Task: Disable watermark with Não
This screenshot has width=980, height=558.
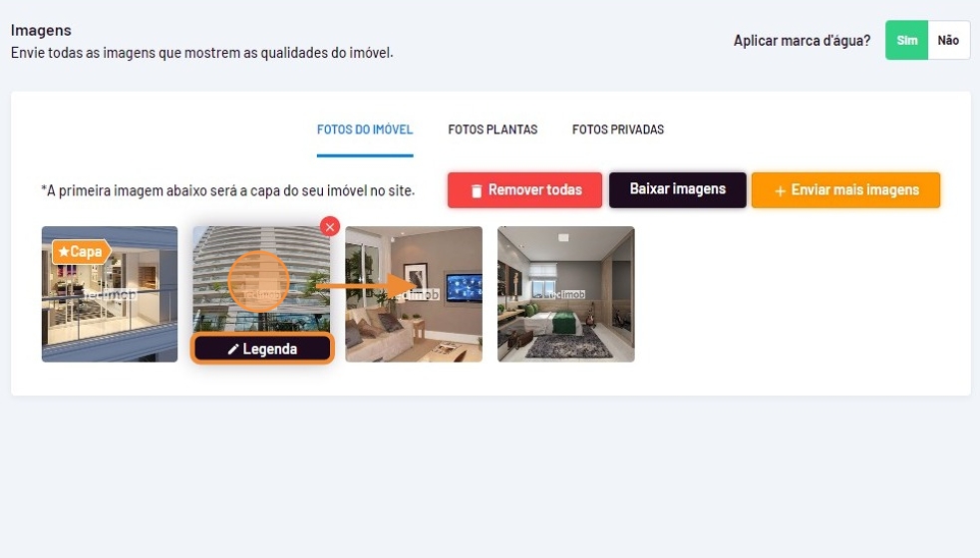Action: [948, 40]
